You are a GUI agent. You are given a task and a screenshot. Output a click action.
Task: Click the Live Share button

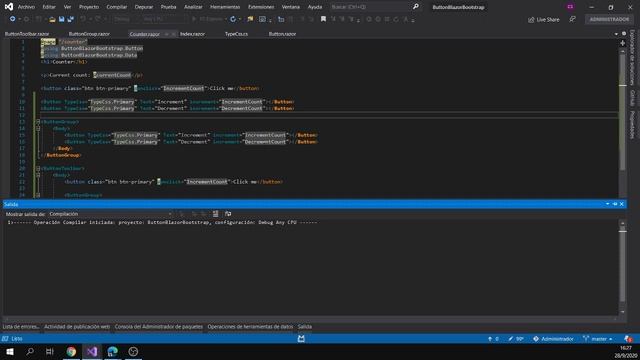[x=544, y=20]
